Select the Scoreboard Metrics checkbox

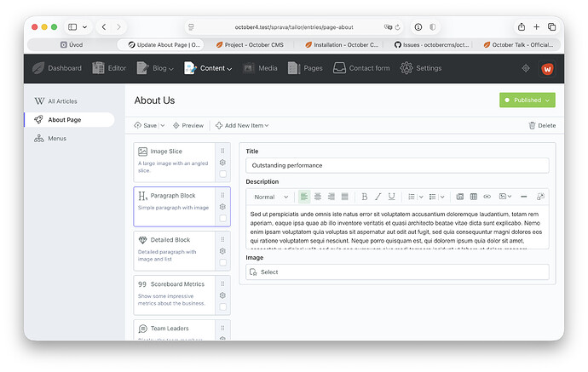(x=222, y=306)
